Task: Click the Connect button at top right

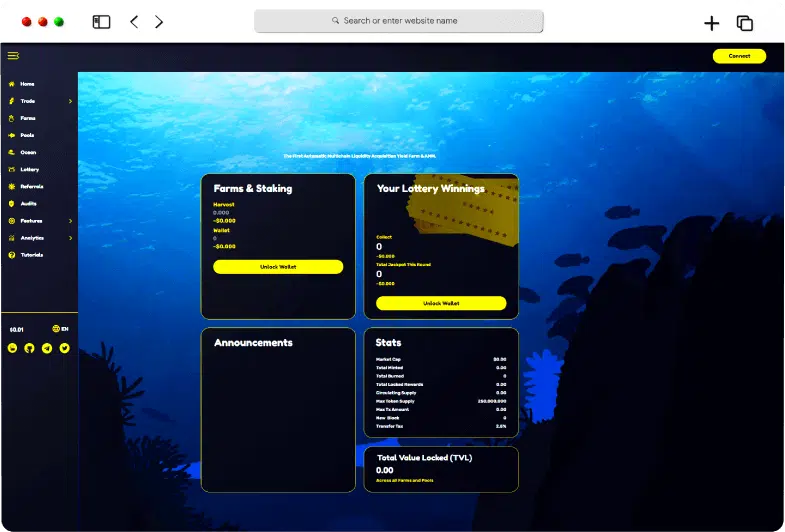Action: 739,56
